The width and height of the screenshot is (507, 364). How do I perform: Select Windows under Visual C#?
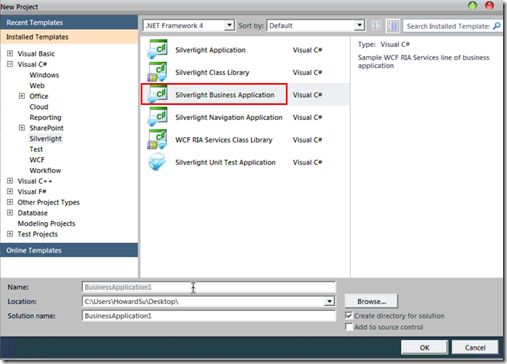pyautogui.click(x=44, y=75)
